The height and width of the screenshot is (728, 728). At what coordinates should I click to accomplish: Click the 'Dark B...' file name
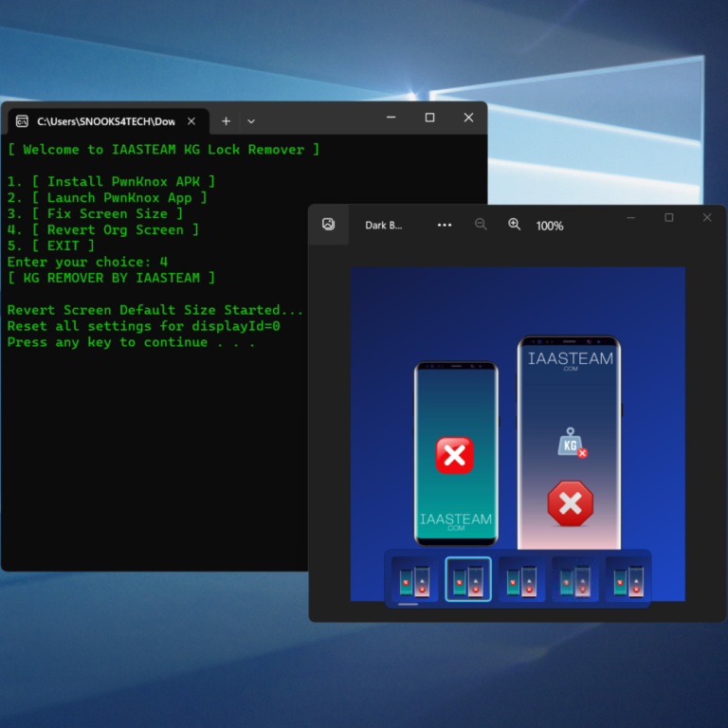[384, 226]
